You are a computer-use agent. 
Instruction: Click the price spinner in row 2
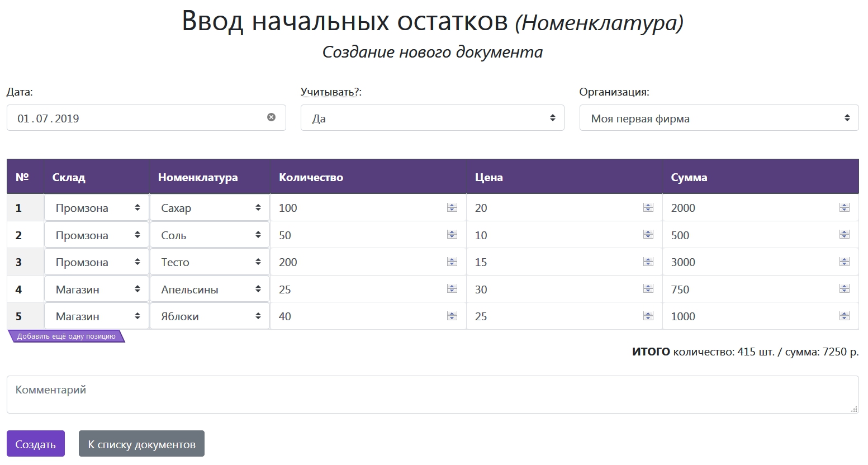648,235
